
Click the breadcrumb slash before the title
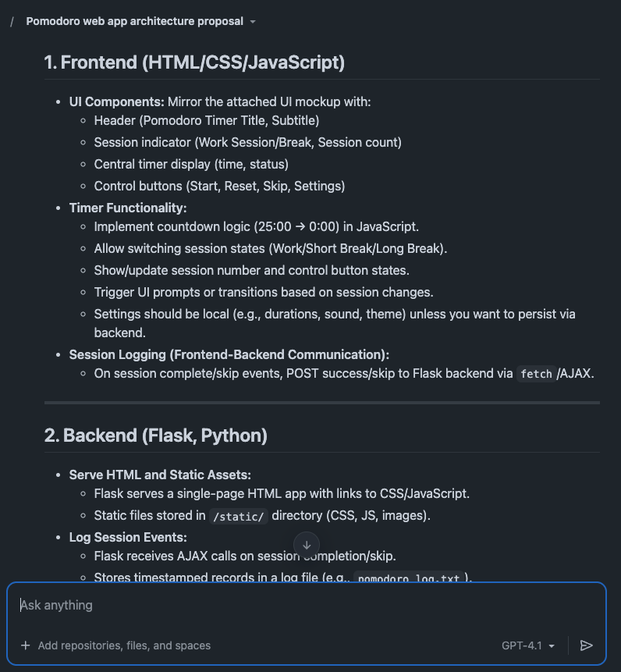click(12, 21)
